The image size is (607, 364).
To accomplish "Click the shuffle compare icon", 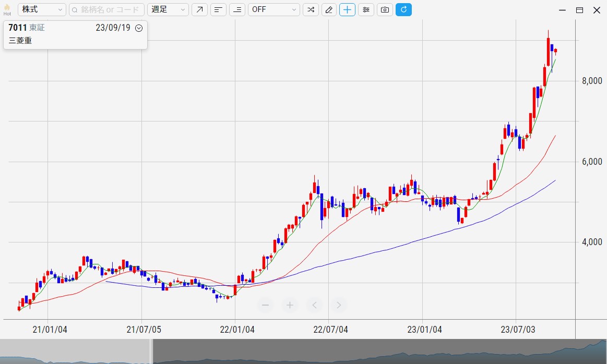I will point(310,10).
